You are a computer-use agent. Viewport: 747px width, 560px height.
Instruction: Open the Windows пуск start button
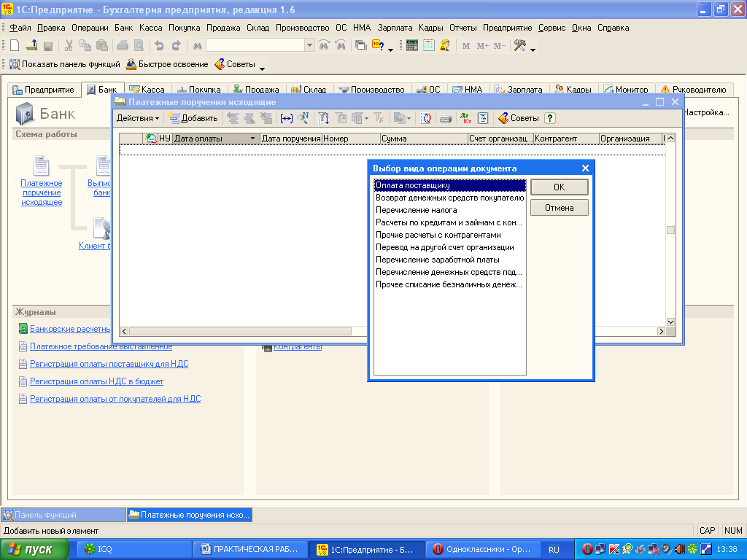point(34,550)
